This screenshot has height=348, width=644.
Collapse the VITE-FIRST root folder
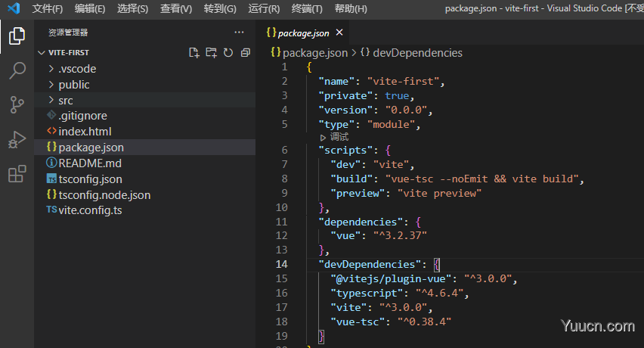pyautogui.click(x=144, y=53)
